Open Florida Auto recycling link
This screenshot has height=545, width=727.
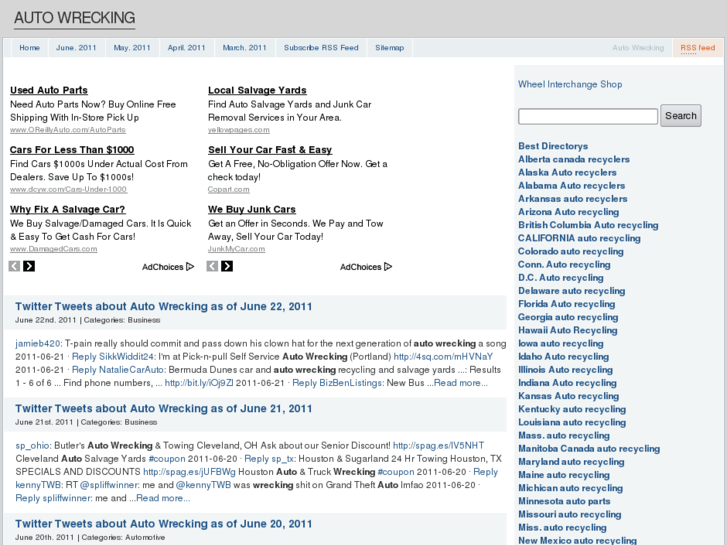coord(567,304)
